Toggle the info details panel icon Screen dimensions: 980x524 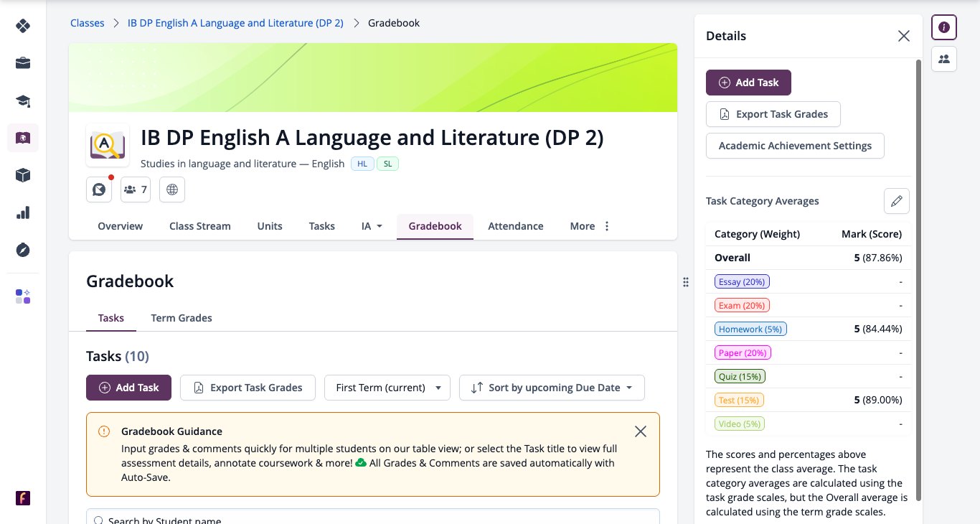click(x=944, y=27)
